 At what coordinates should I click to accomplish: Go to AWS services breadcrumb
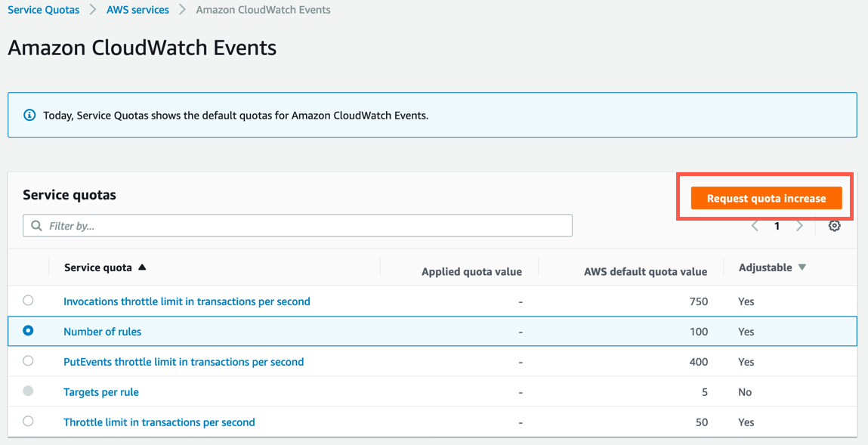[x=137, y=10]
